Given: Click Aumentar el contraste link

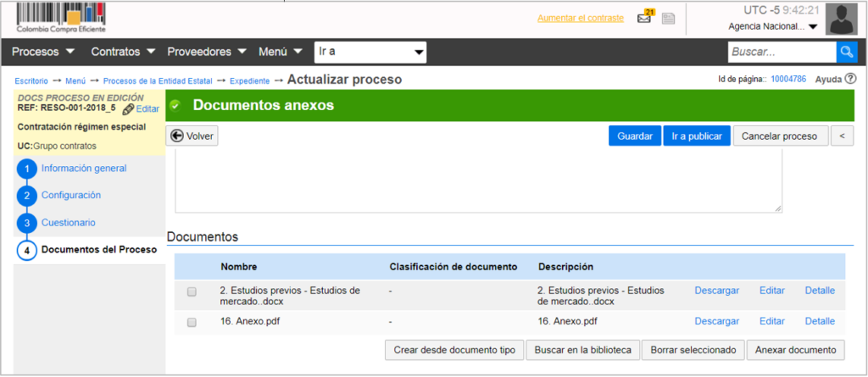Looking at the screenshot, I should pyautogui.click(x=580, y=18).
